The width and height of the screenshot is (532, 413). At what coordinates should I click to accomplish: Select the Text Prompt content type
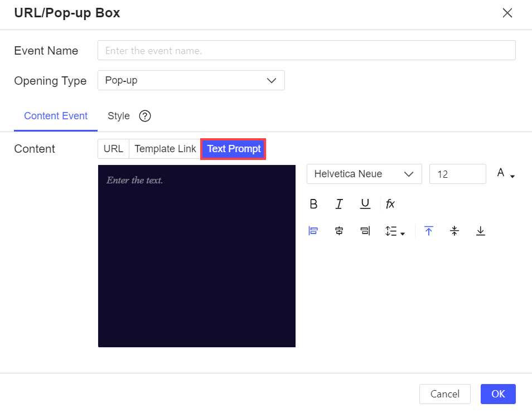tap(233, 149)
